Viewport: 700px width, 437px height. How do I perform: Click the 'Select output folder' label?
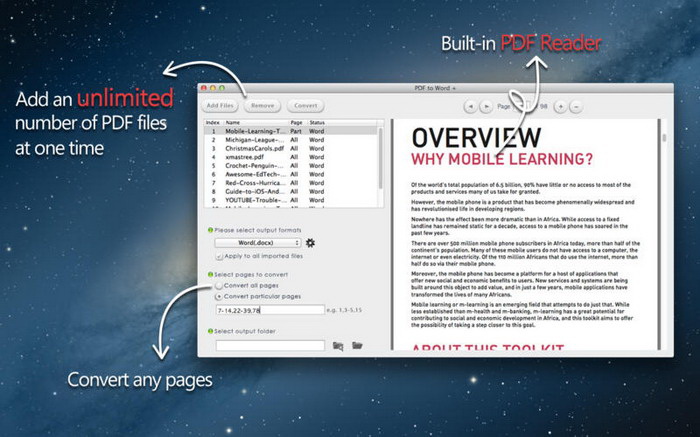coord(245,331)
